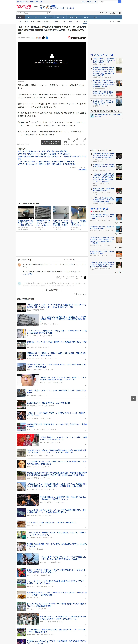138x644 pixels.
Task: Select the スポーツ category
Action: click(x=56, y=21)
